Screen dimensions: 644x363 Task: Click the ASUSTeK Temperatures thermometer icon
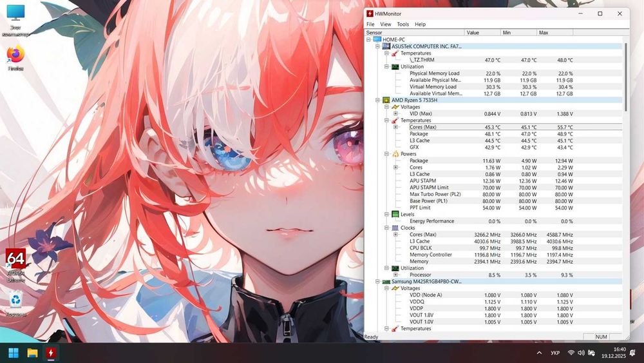click(395, 53)
